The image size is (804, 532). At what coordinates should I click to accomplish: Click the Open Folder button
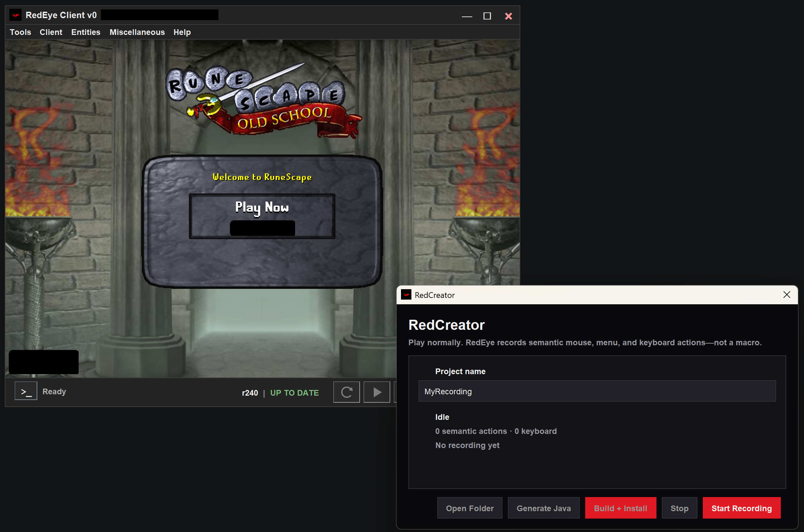pyautogui.click(x=470, y=508)
